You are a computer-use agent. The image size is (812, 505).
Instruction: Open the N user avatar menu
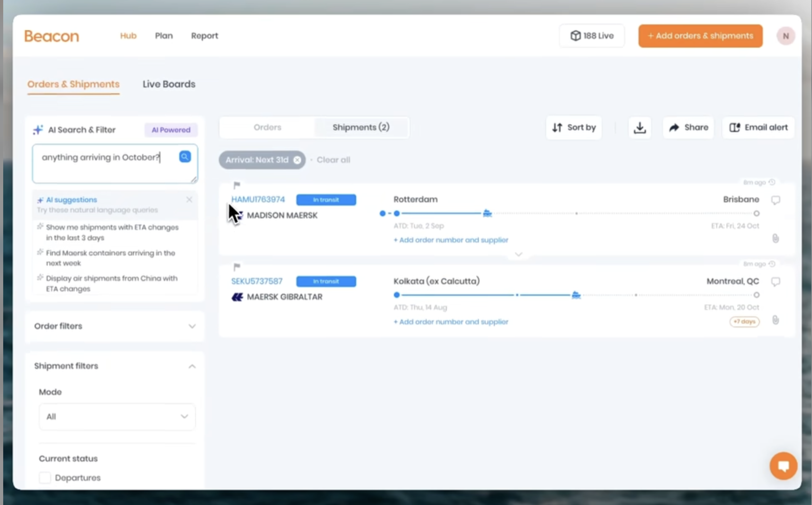[785, 36]
